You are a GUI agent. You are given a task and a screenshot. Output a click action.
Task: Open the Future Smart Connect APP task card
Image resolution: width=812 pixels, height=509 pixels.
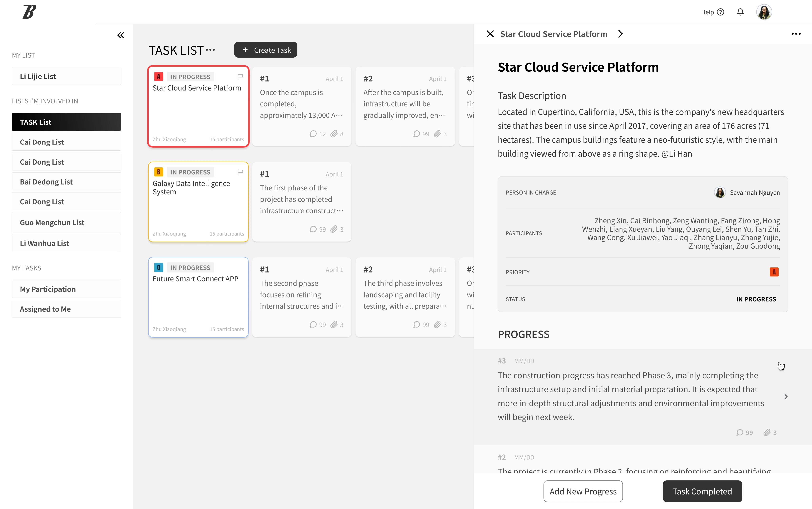(x=198, y=298)
